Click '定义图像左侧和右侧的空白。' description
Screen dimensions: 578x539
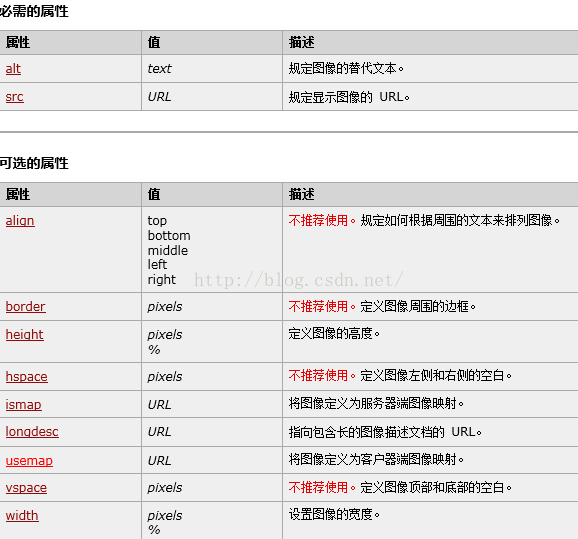[436, 375]
